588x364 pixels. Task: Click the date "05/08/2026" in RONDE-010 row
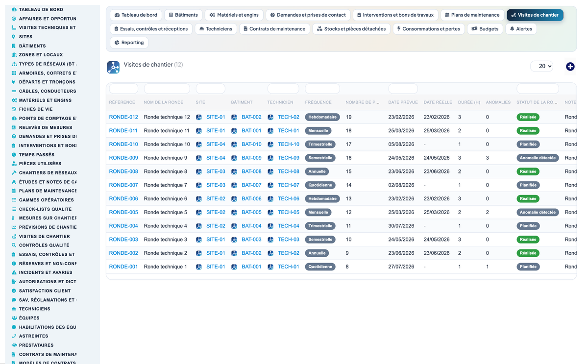pos(401,145)
